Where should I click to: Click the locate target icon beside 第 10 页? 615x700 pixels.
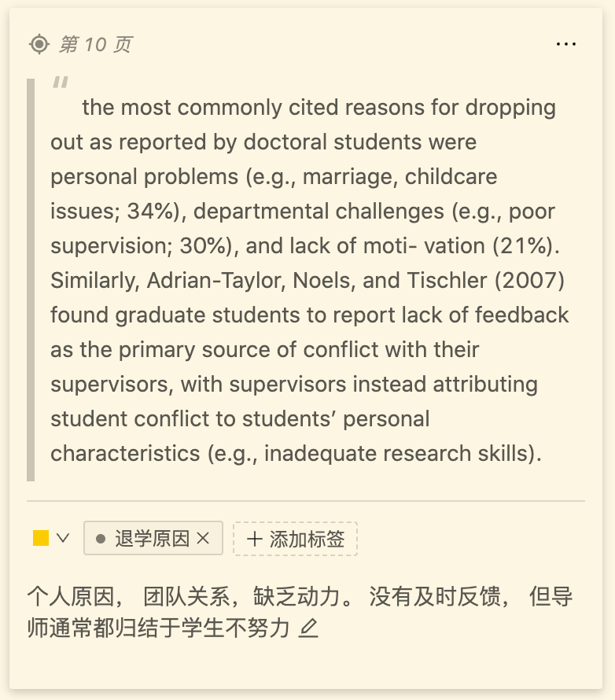39,44
